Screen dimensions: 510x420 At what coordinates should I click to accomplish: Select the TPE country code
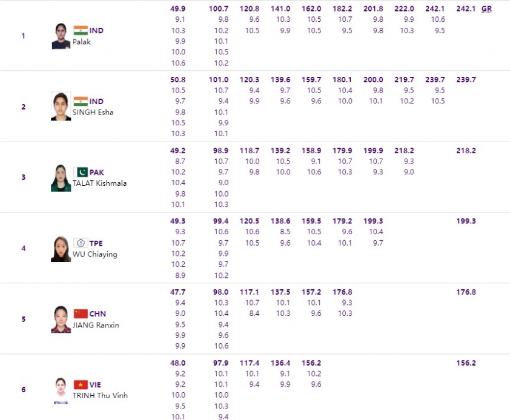(x=96, y=243)
